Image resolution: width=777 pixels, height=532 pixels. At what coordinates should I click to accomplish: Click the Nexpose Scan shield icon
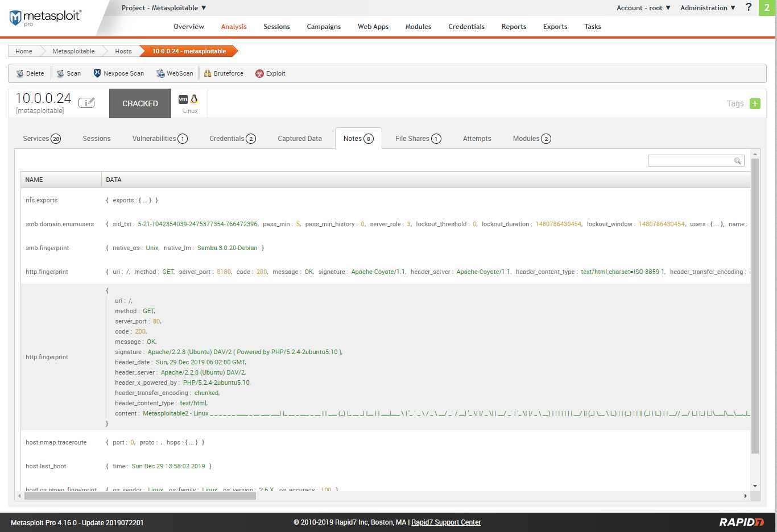[x=97, y=73]
